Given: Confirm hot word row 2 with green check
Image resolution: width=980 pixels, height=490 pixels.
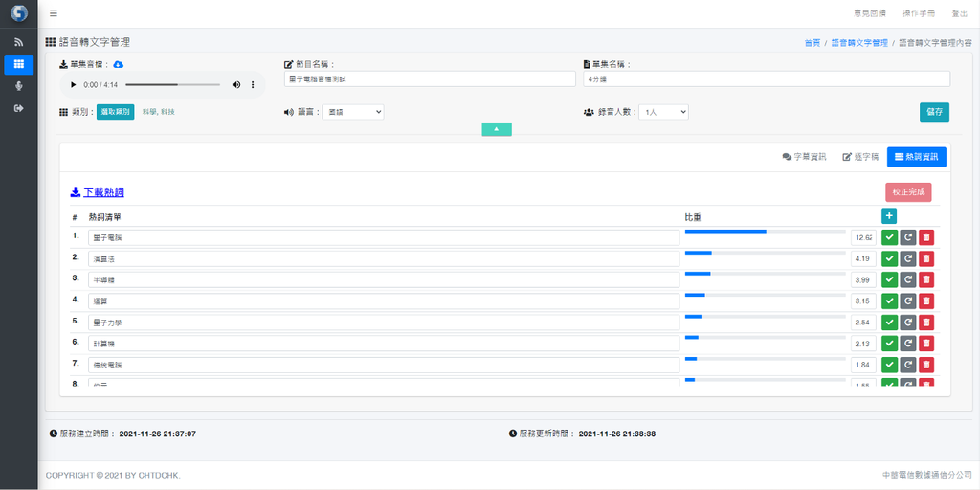Looking at the screenshot, I should click(889, 258).
